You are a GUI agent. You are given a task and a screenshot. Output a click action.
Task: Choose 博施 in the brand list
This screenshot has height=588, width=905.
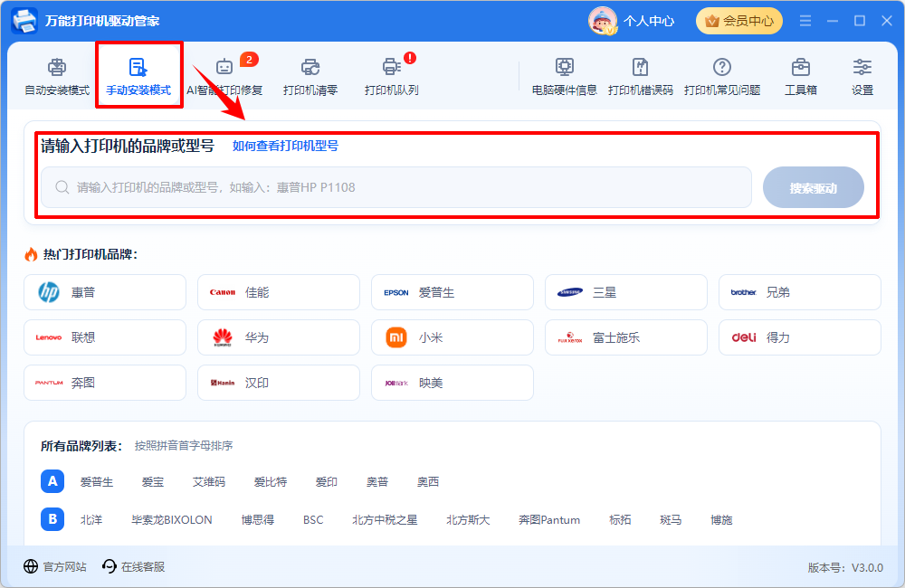tap(721, 520)
